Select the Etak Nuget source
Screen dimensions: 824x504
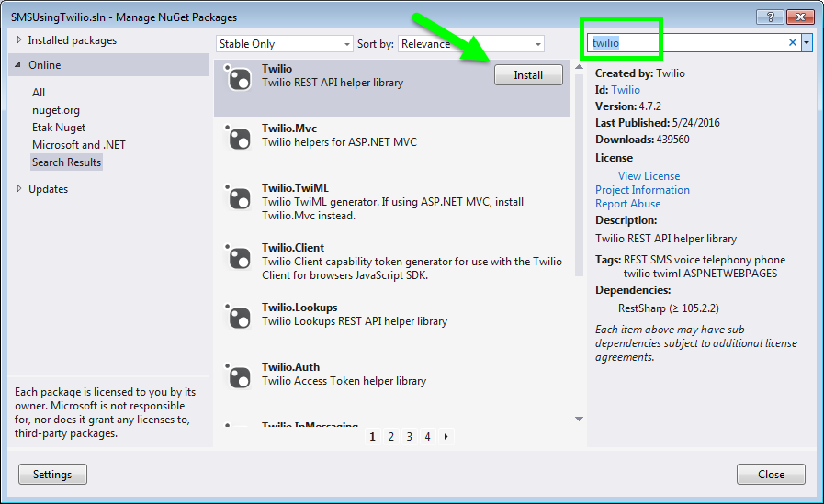tap(58, 128)
